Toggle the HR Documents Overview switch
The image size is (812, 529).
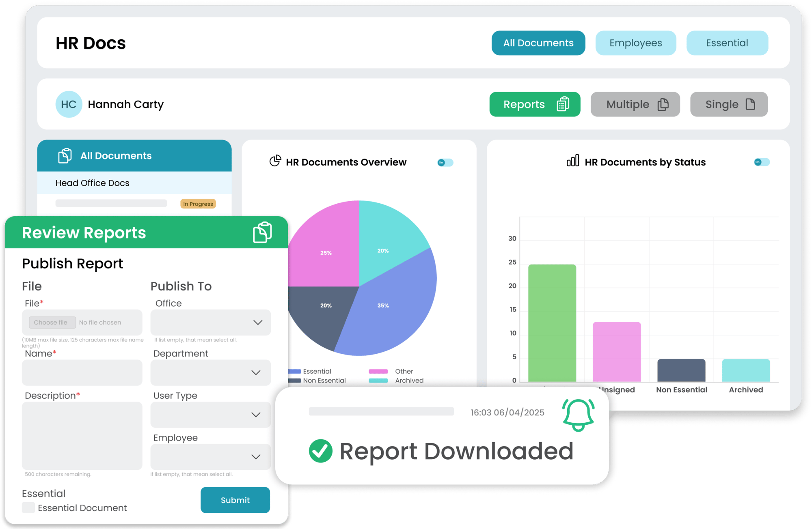[445, 163]
